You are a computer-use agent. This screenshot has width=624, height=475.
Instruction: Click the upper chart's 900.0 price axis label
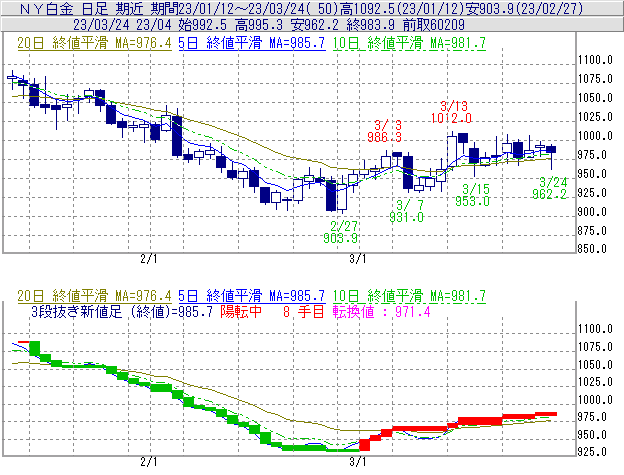pos(592,212)
